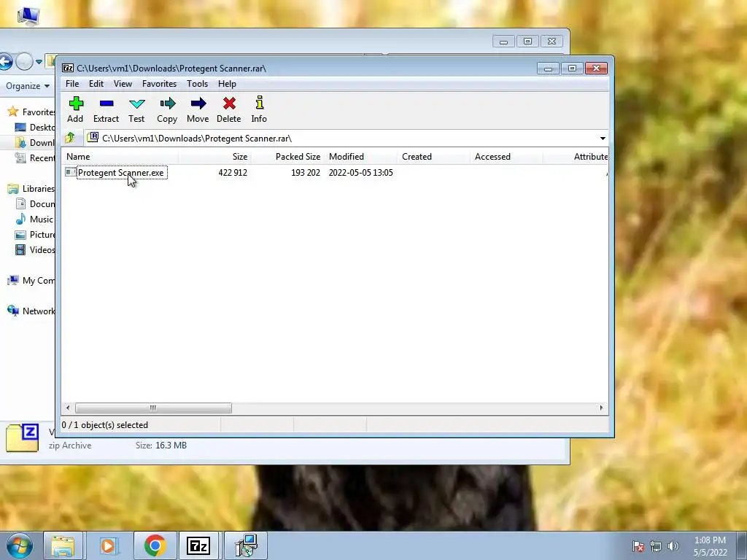Select My Computer in Explorer sidebar
This screenshot has height=560, width=747.
pyautogui.click(x=31, y=281)
